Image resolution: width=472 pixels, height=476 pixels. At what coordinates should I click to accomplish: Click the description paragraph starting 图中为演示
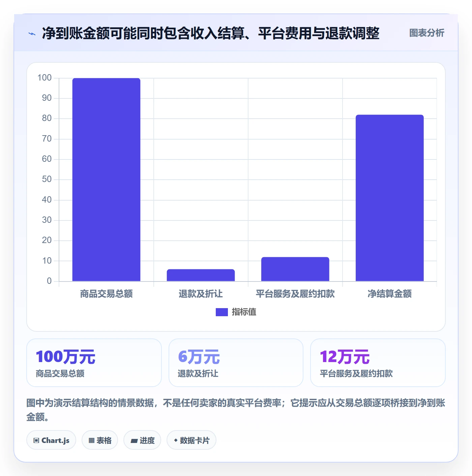click(236, 410)
